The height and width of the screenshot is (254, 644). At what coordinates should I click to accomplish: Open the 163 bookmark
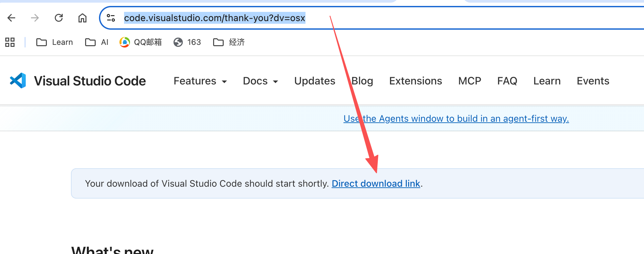click(187, 42)
